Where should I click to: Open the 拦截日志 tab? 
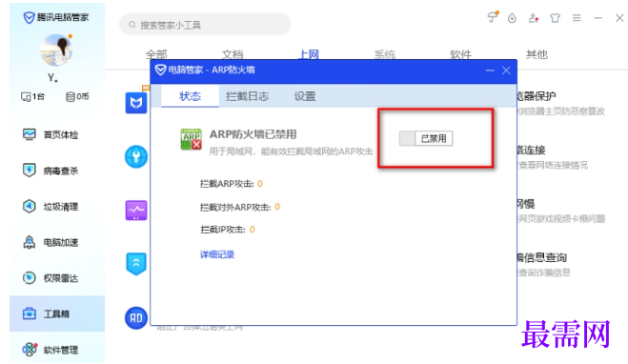click(247, 96)
